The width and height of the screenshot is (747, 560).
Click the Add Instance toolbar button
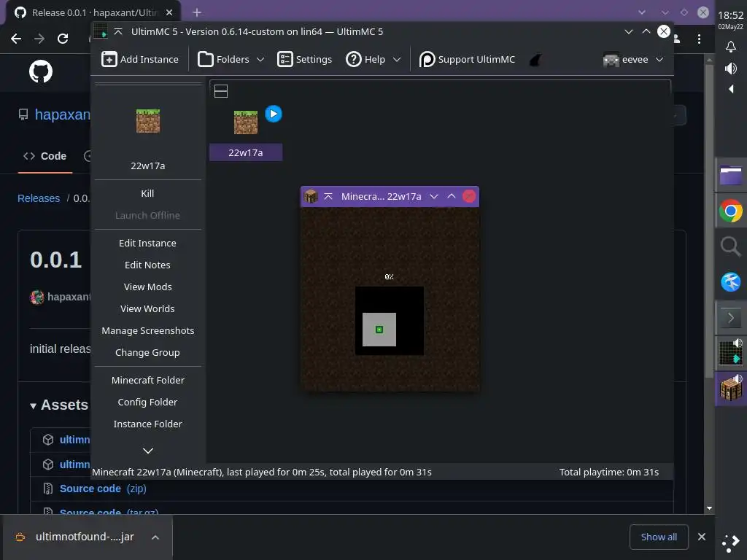pos(140,60)
